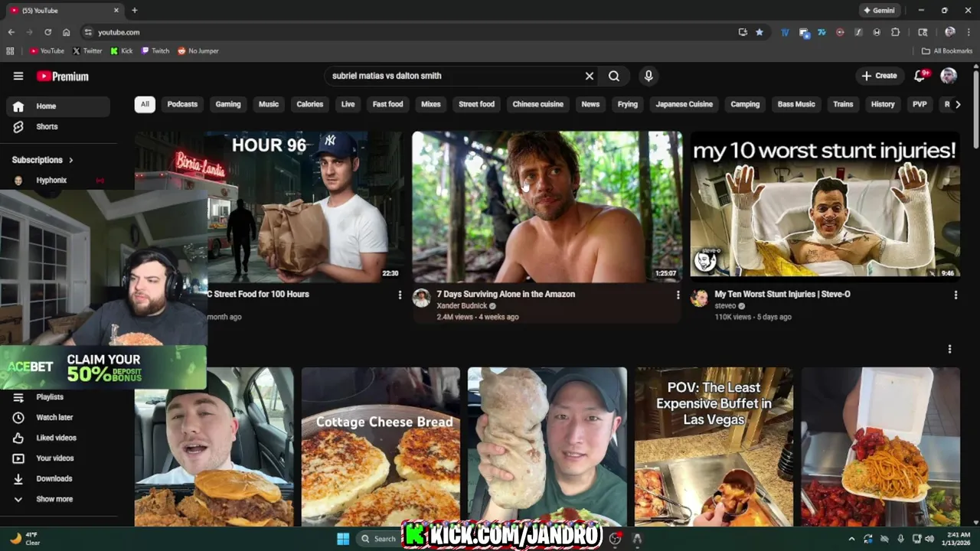Open the Extensions puzzle icon
980x551 pixels.
[895, 32]
